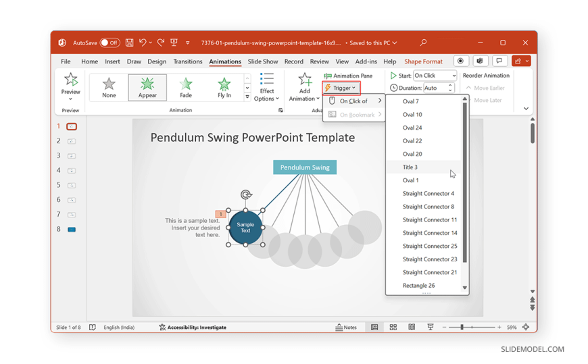This screenshot has width=588, height=364.
Task: Select Straight Connector 14 in trigger list
Action: coord(424,233)
